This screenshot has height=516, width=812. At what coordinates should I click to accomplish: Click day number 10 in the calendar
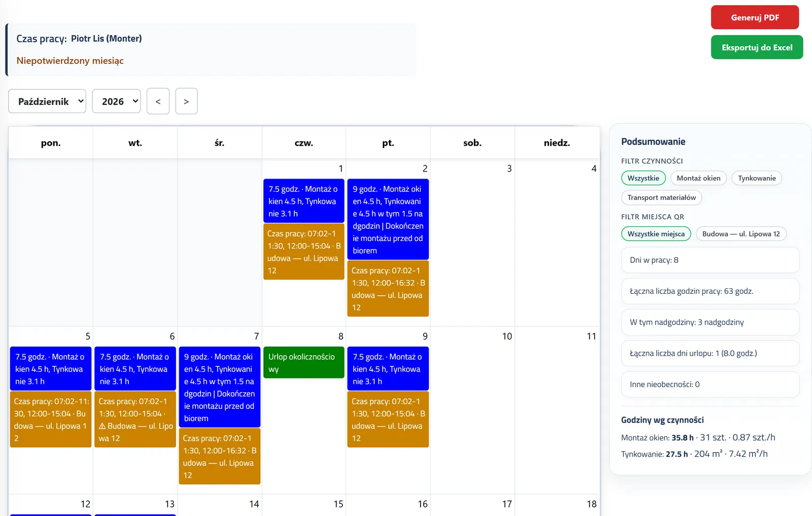click(x=507, y=336)
